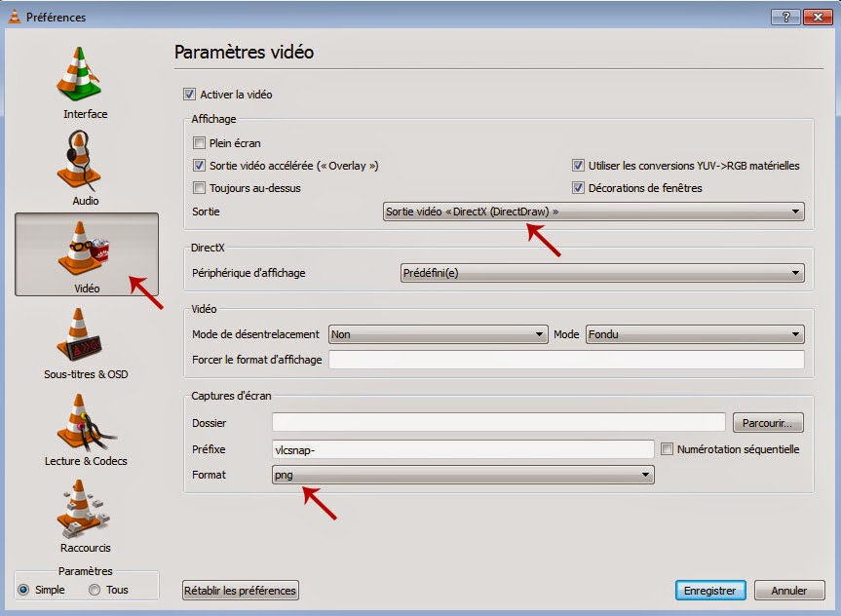This screenshot has height=616, width=841.
Task: Select the Tous parameters radio button
Action: click(95, 590)
